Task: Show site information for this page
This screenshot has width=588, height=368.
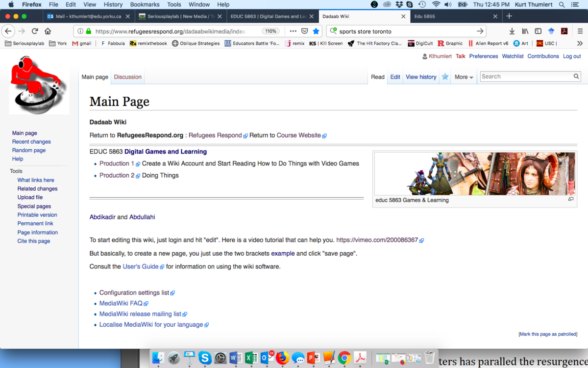Action: tap(80, 31)
